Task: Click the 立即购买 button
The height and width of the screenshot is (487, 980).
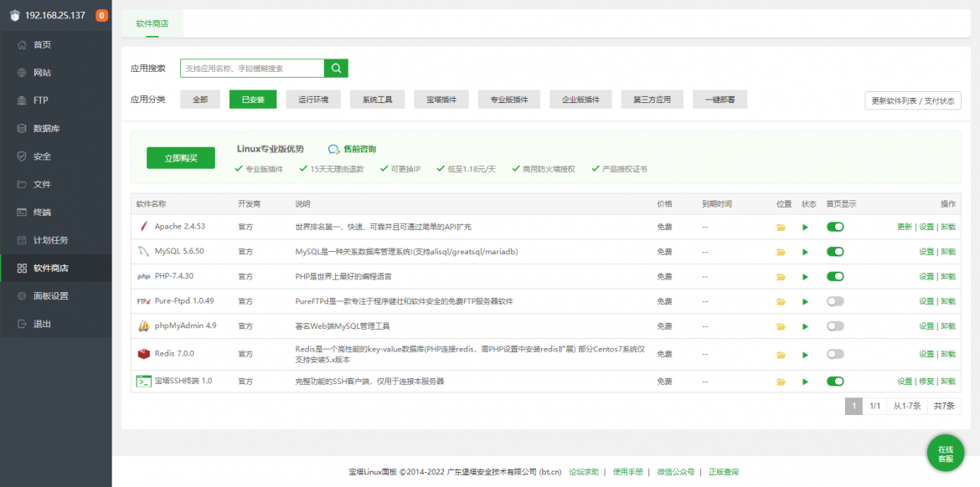Action: [x=181, y=158]
